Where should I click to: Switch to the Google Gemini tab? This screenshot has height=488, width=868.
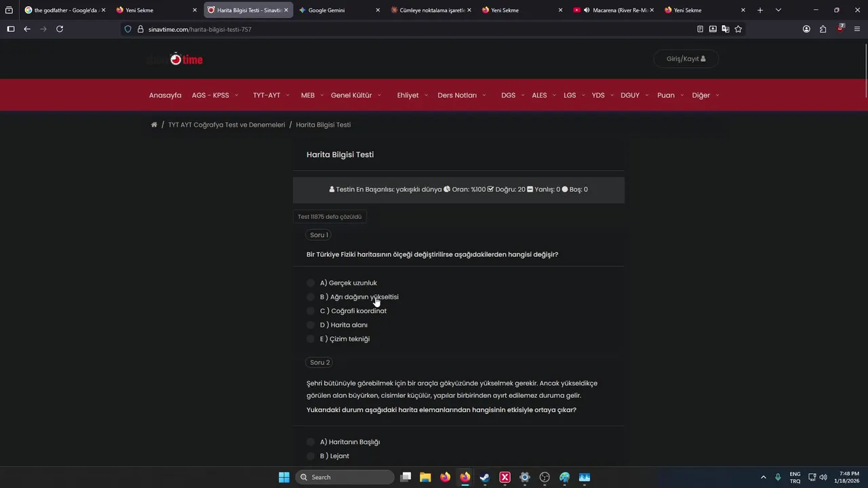click(x=338, y=10)
